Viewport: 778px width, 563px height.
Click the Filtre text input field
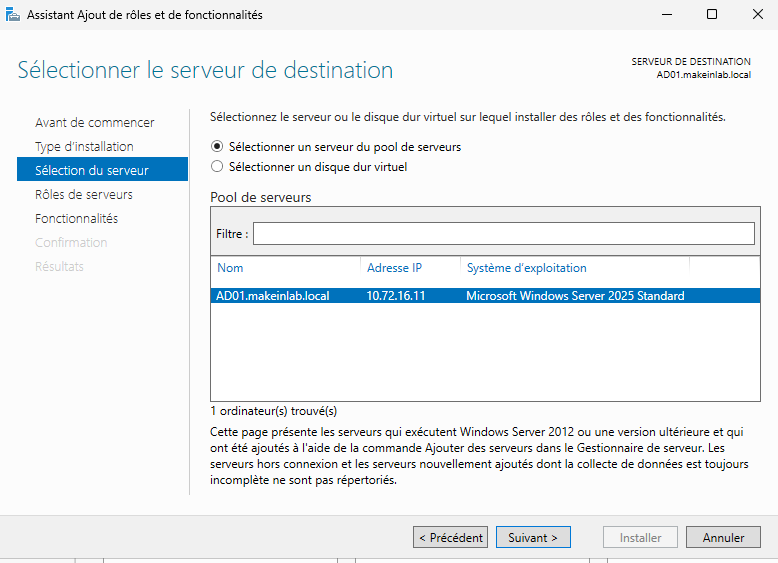[503, 233]
